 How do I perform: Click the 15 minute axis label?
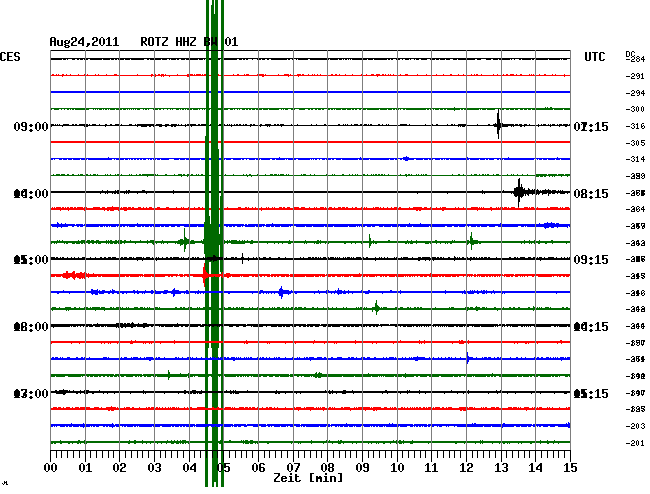pyautogui.click(x=570, y=468)
